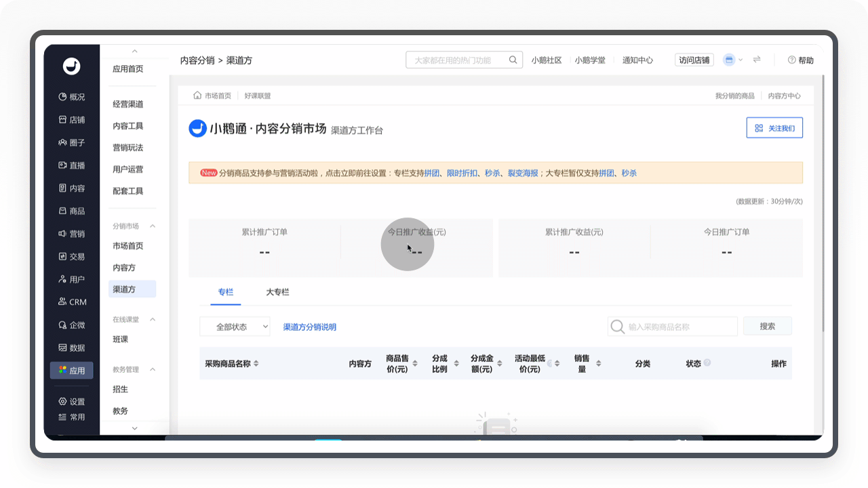This screenshot has width=868, height=488.
Task: Click the magnifier icon in the top search box
Action: (513, 60)
